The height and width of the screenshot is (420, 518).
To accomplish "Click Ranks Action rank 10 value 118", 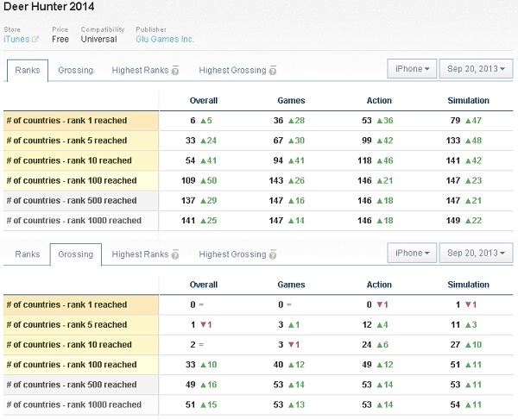I will (364, 160).
